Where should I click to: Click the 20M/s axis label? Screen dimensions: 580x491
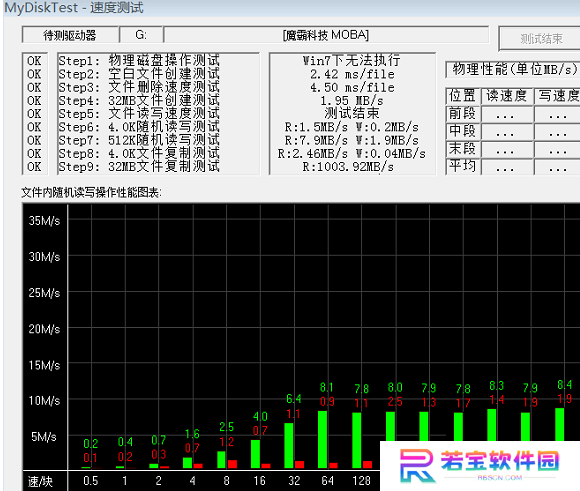pyautogui.click(x=44, y=329)
